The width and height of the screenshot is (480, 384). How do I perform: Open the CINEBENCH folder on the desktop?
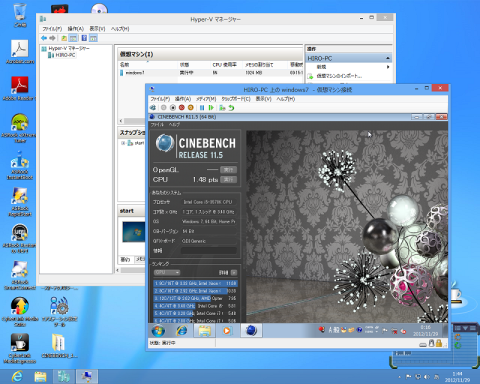point(59,346)
